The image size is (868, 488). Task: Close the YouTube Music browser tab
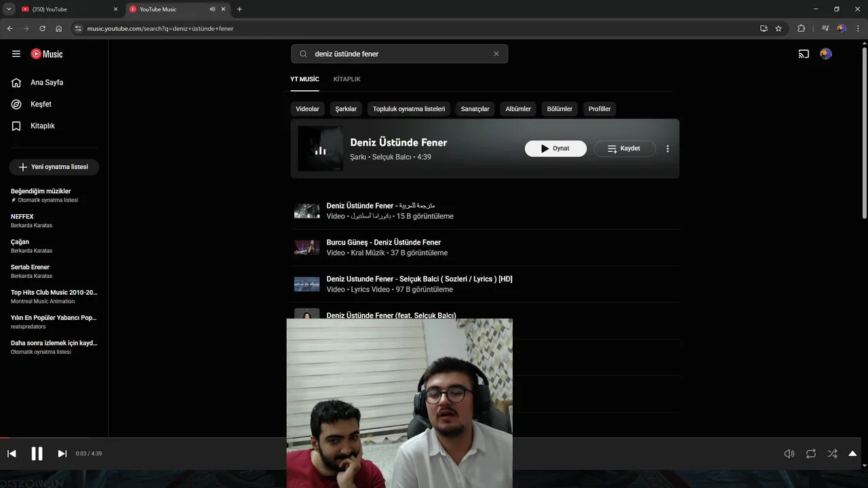pyautogui.click(x=223, y=9)
